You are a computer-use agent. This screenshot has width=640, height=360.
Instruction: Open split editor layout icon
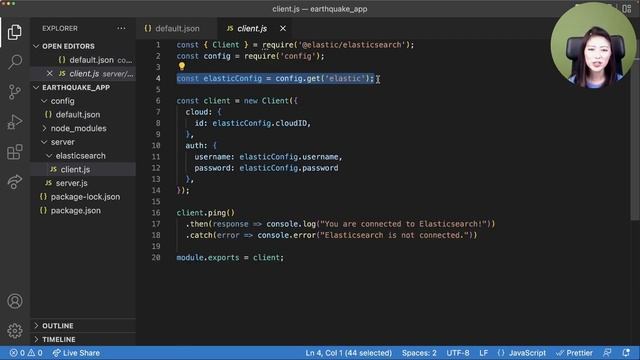tap(627, 9)
